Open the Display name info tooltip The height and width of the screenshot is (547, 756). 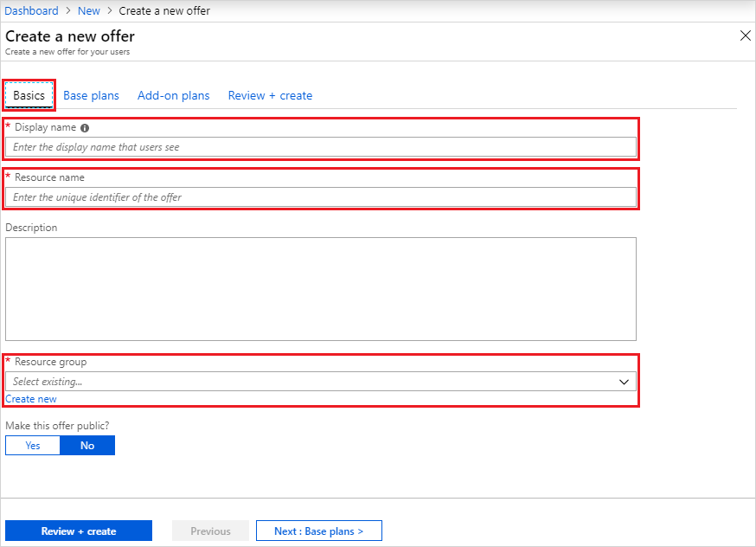tap(84, 127)
